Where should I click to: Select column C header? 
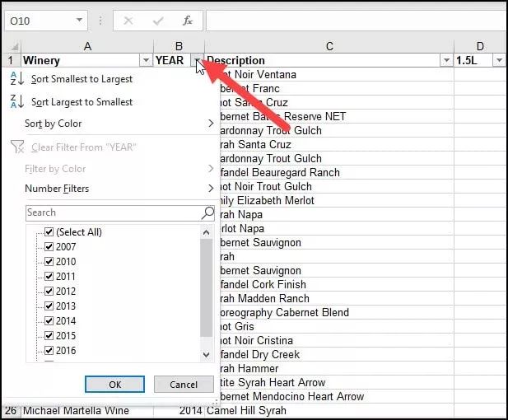click(329, 46)
